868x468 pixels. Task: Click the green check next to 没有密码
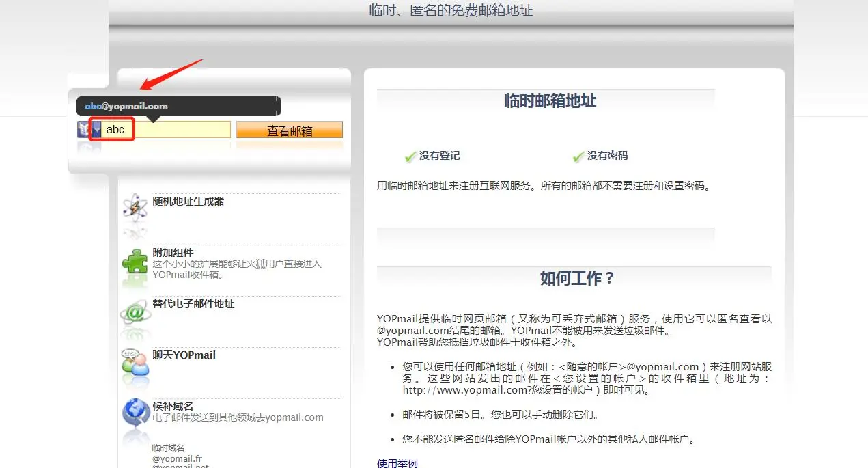point(578,157)
